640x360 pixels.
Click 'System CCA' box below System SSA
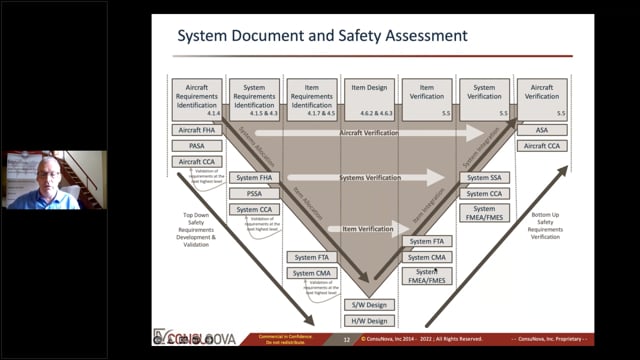pos(484,193)
